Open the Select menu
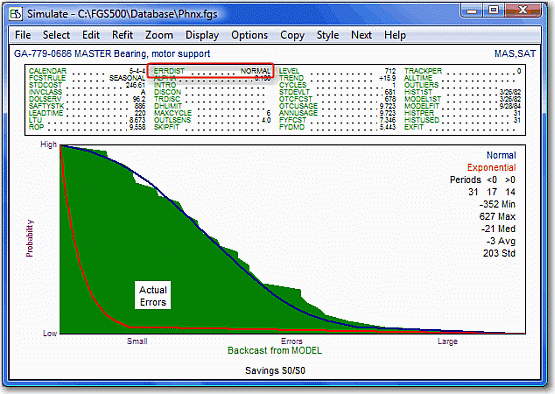Viewport: 555px width, 394px height. (x=56, y=35)
